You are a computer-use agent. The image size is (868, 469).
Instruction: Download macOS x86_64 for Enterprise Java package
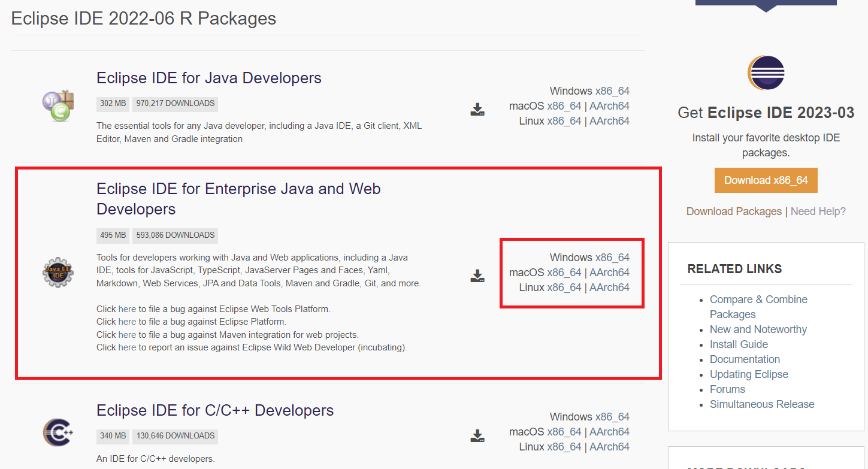coord(564,273)
